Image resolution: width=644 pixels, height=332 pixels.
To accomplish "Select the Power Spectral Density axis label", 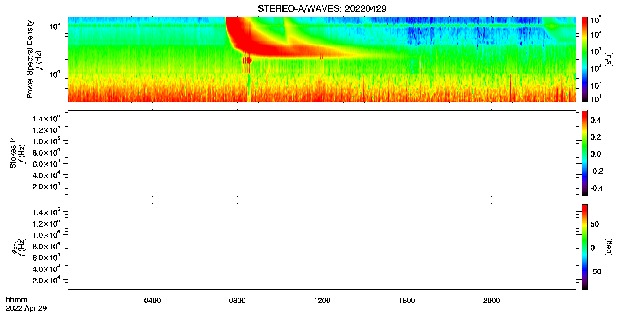I will pyautogui.click(x=30, y=59).
